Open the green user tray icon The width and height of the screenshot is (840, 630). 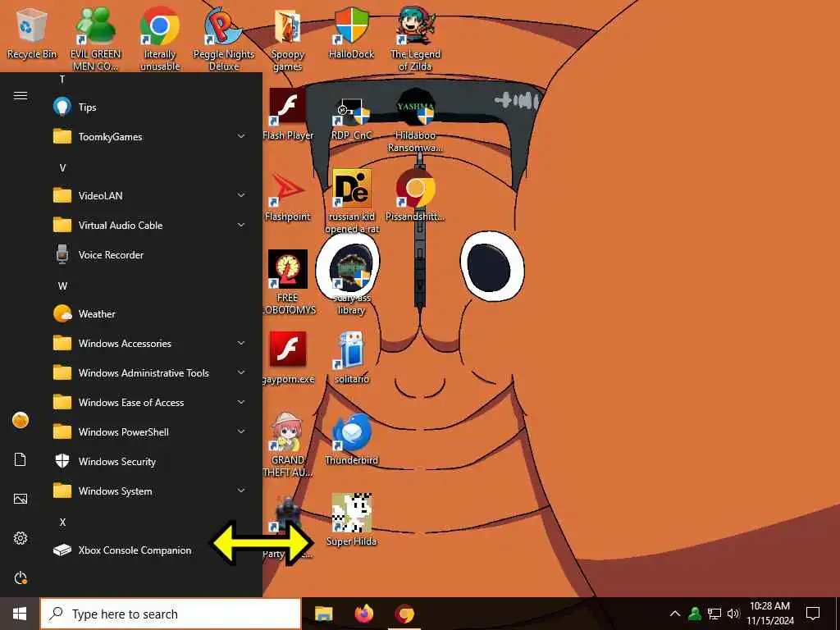695,614
